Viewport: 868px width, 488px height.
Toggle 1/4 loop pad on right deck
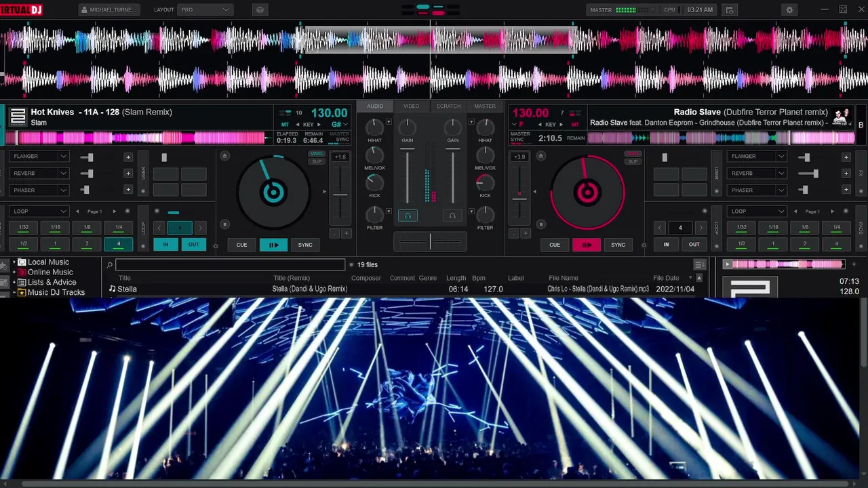836,228
